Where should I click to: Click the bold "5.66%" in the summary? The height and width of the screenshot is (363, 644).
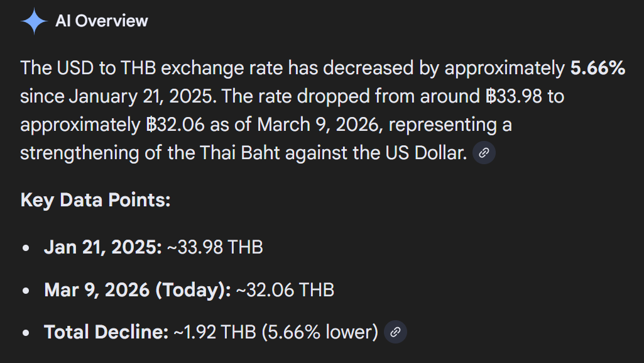click(x=597, y=68)
